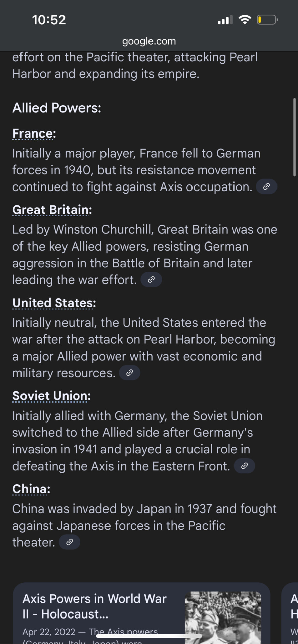Tap the Wi-Fi status icon
The image size is (298, 644).
click(245, 20)
